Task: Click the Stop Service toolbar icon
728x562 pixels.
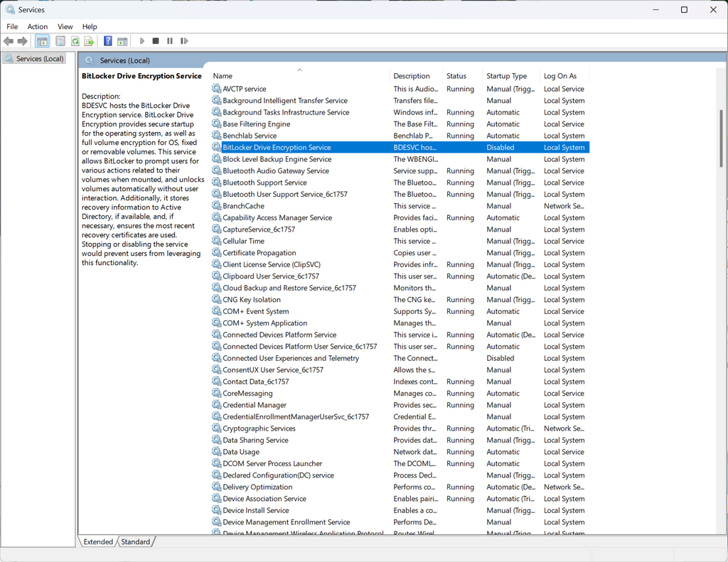Action: click(155, 40)
